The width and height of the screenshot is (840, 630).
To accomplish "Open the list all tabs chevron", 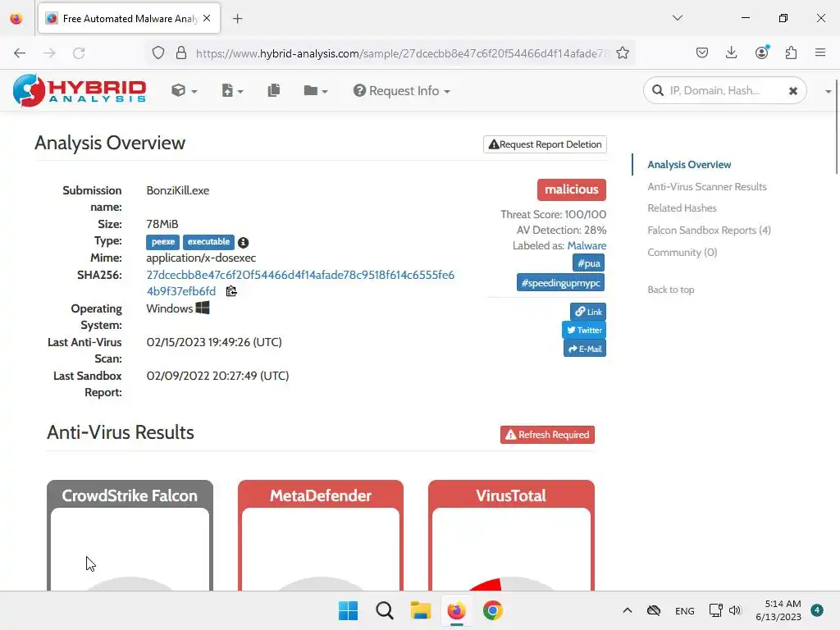I will tap(677, 18).
